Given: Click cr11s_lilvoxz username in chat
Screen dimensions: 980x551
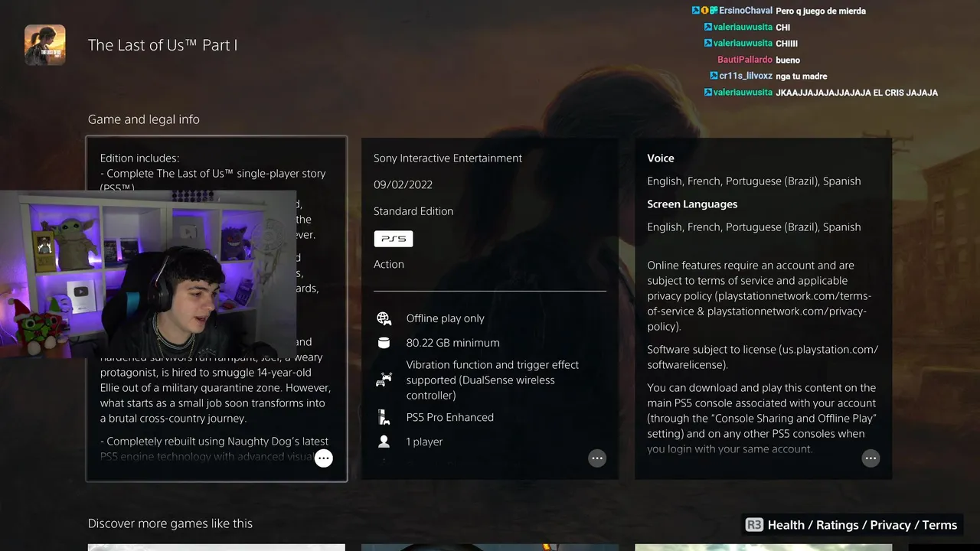Looking at the screenshot, I should (x=746, y=76).
